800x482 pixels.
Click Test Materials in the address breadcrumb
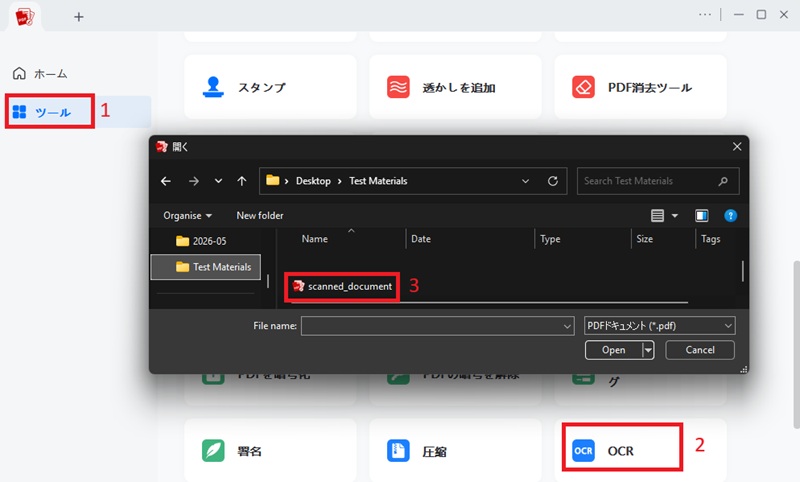pyautogui.click(x=378, y=181)
